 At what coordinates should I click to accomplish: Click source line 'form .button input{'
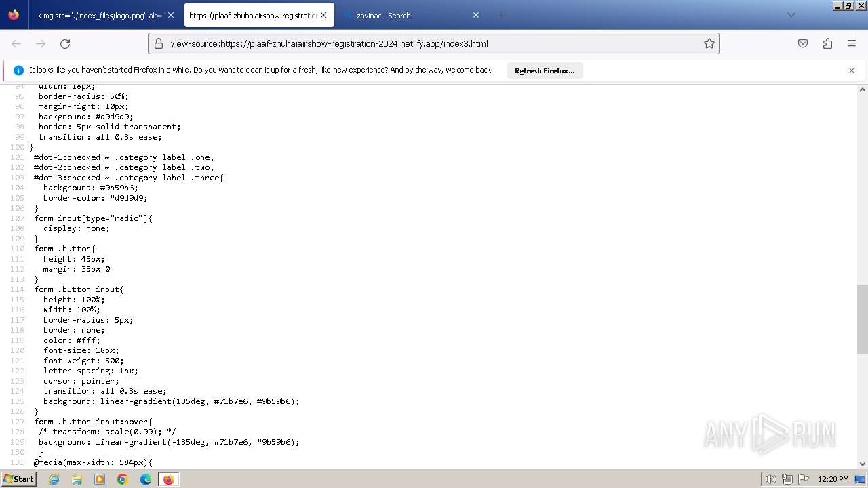[x=79, y=289]
